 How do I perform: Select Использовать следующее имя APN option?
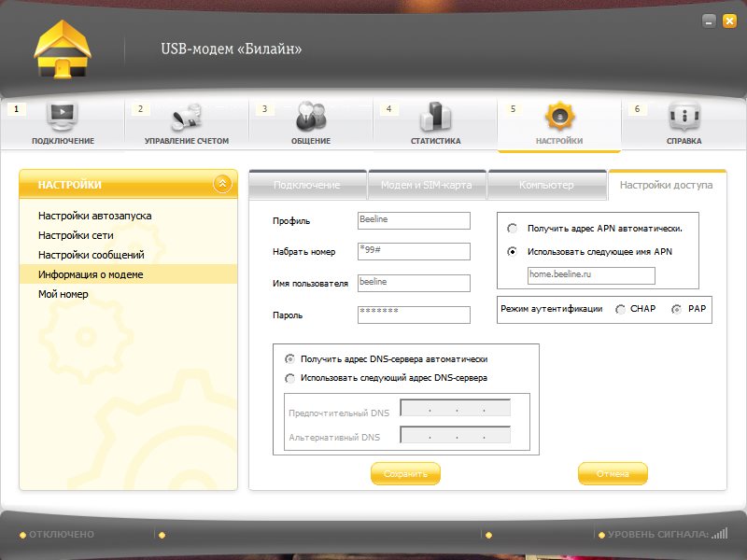[x=512, y=251]
